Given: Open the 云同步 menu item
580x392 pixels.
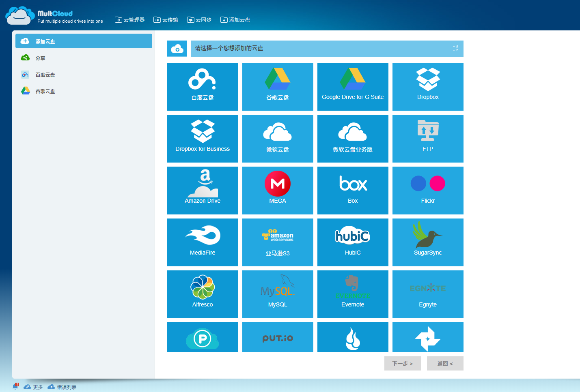Looking at the screenshot, I should tap(199, 20).
